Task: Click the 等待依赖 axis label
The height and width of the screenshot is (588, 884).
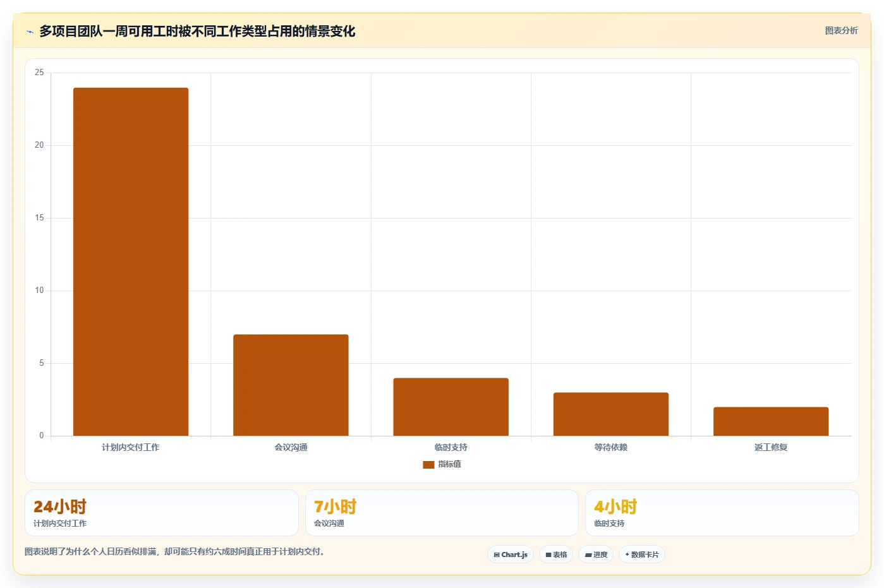Action: [611, 447]
